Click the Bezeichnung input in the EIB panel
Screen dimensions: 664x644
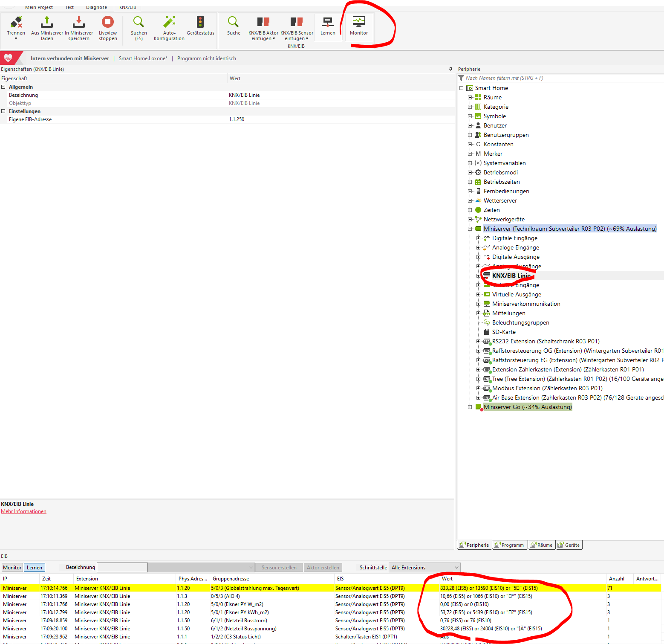122,568
